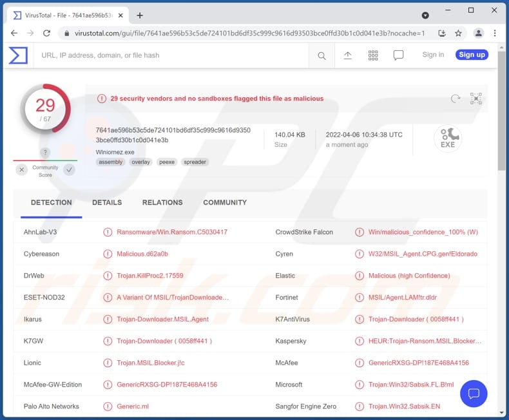Switch to the DETAILS tab

tap(107, 202)
